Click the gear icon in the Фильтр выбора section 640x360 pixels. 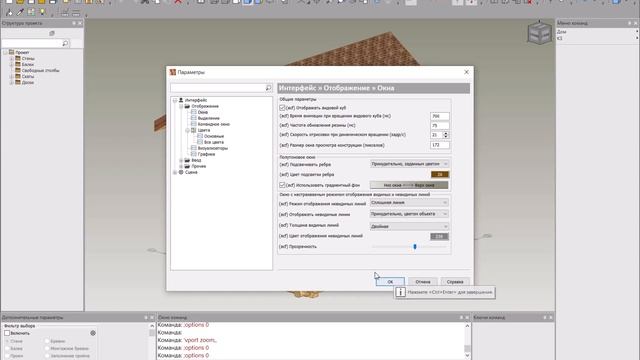click(93, 333)
